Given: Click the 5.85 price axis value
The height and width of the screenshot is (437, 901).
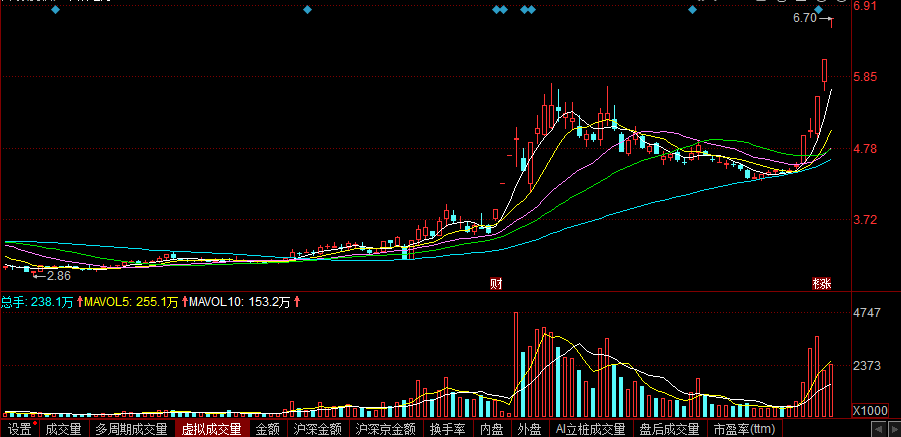Looking at the screenshot, I should coord(865,77).
